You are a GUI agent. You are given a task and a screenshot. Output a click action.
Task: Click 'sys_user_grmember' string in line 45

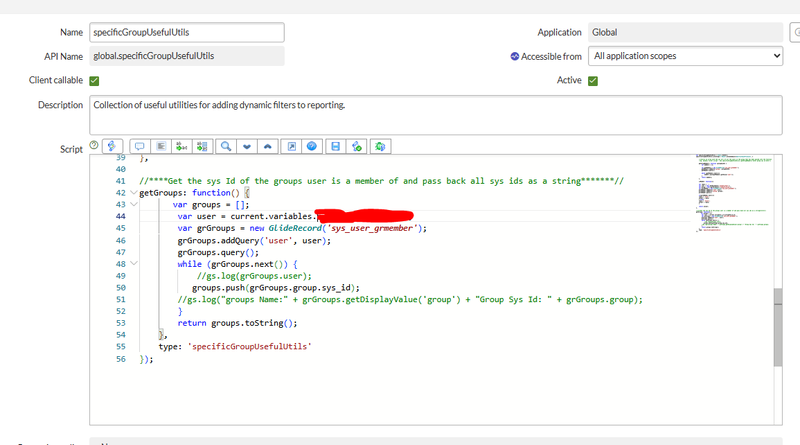coord(371,228)
